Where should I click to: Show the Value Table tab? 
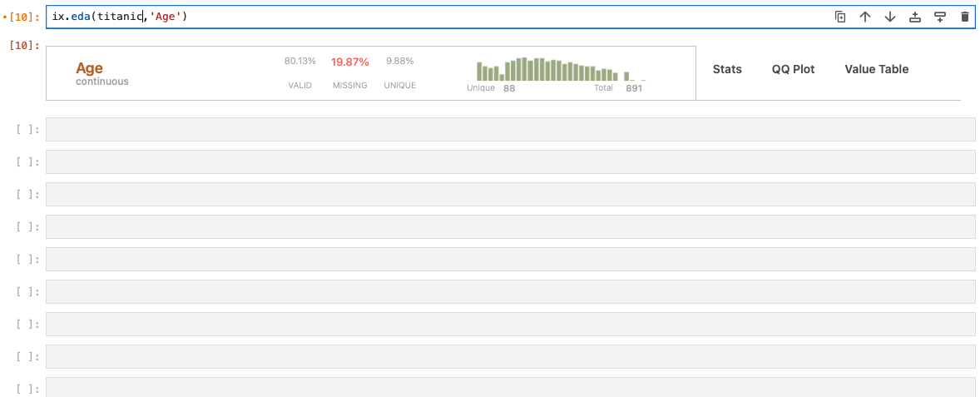(876, 69)
